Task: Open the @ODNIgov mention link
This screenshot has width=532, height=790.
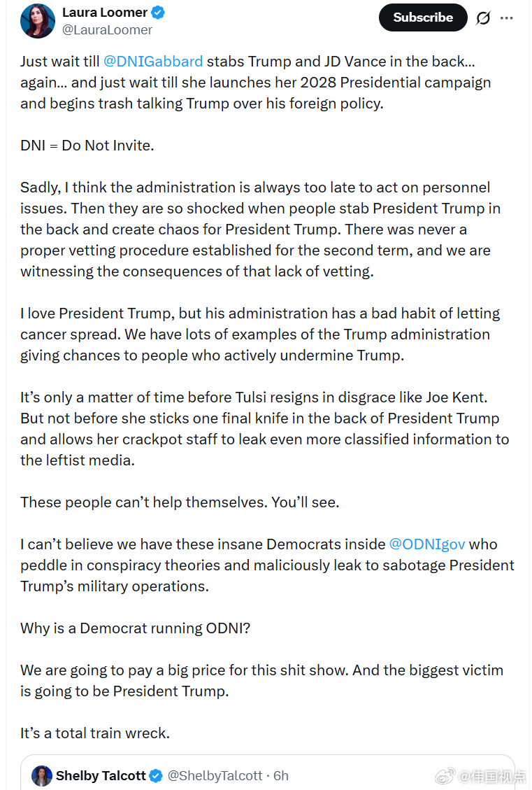Action: pyautogui.click(x=427, y=544)
